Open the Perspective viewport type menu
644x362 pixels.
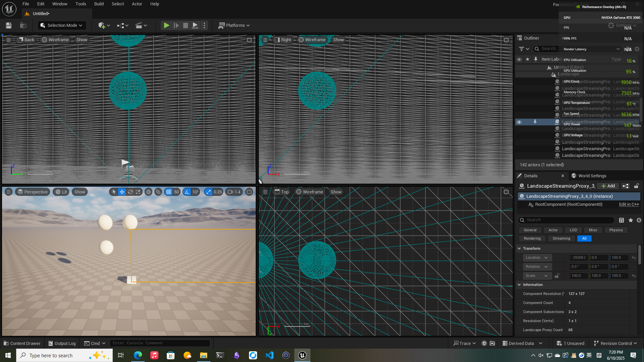[x=33, y=192]
